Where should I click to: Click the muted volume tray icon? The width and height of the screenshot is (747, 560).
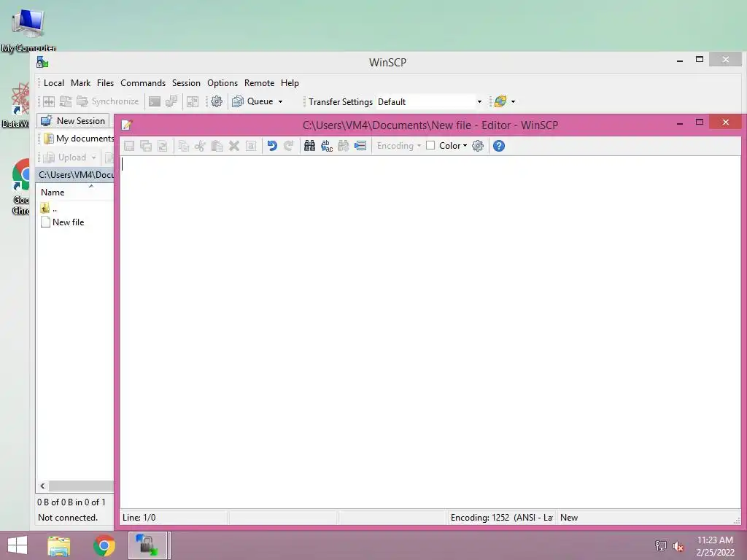[678, 546]
